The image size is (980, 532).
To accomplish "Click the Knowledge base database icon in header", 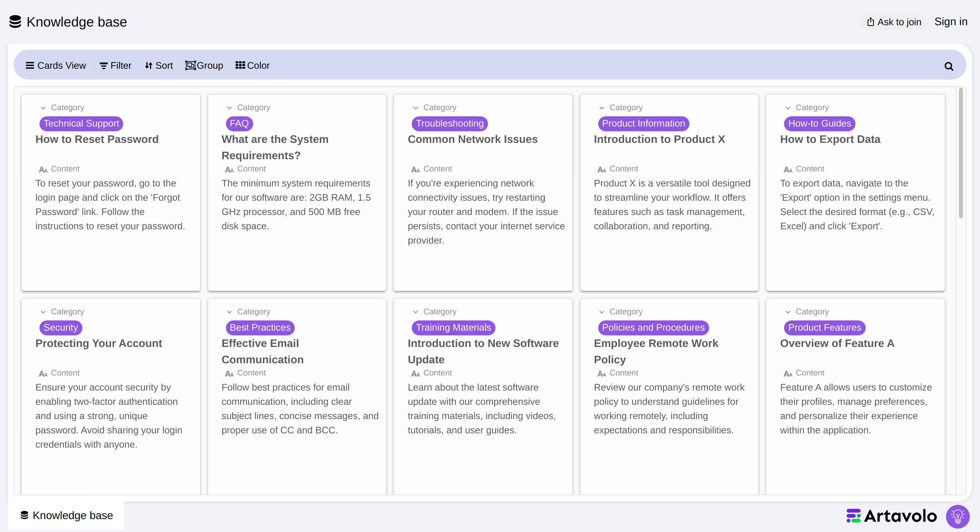I will click(15, 22).
